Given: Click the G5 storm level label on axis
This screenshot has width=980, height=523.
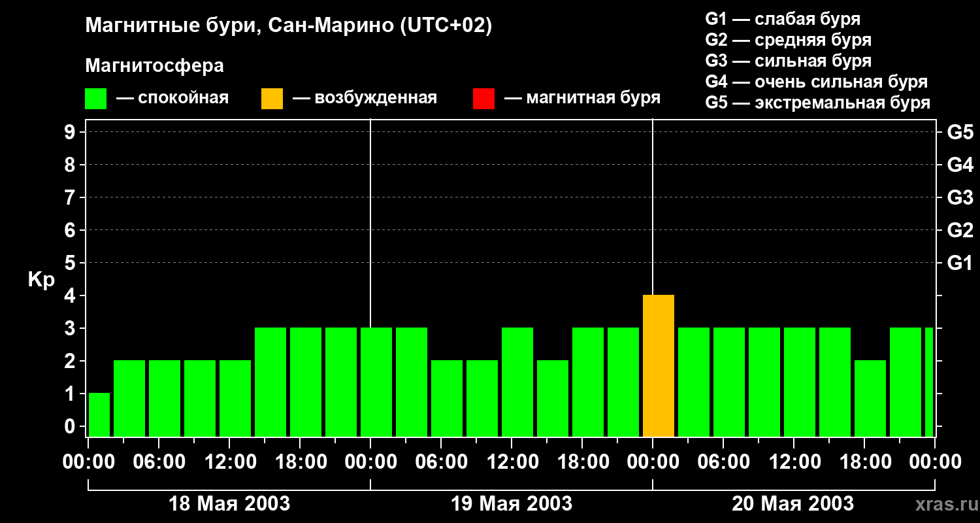Looking at the screenshot, I should 960,132.
